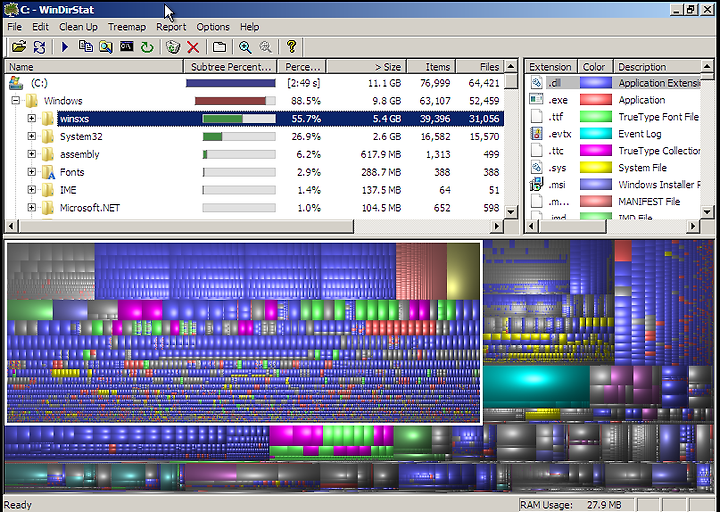Click the red X permanent delete icon

coord(193,47)
